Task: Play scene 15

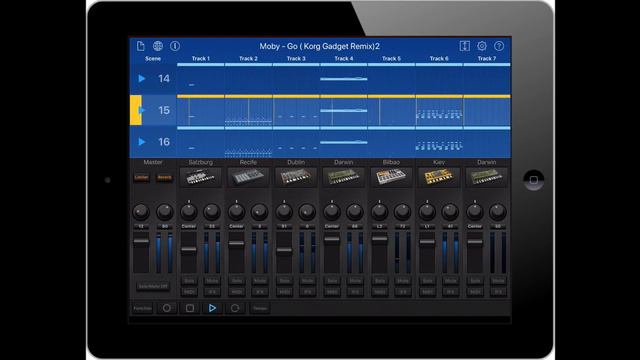Action: [142, 110]
